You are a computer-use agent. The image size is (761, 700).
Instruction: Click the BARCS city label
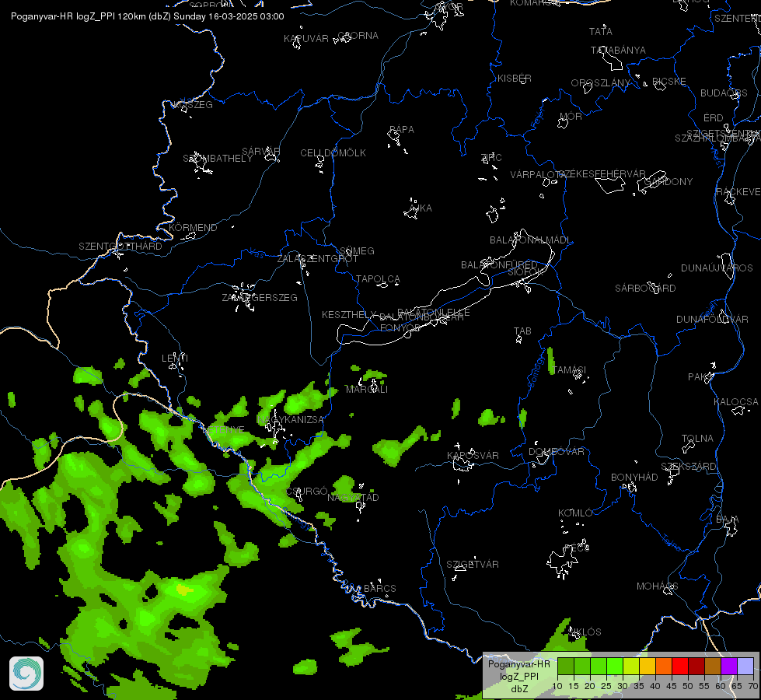point(379,588)
